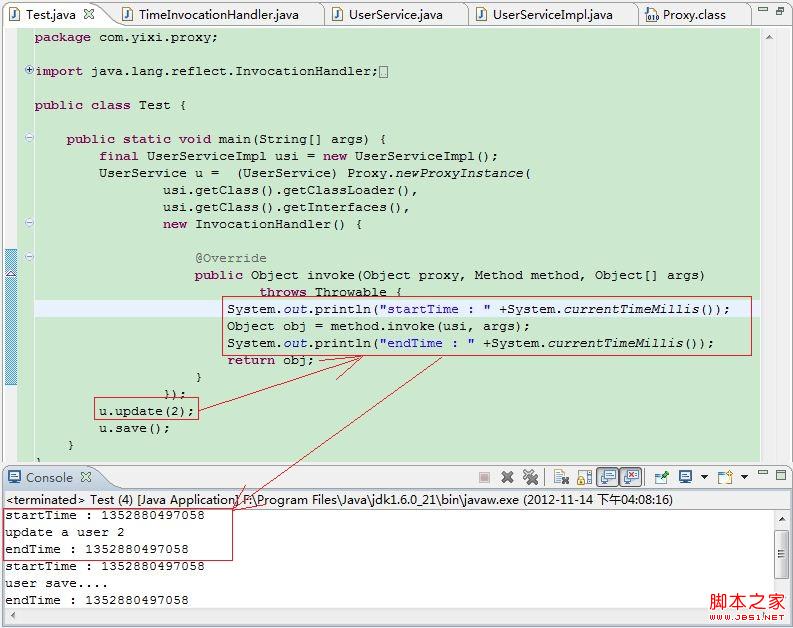Click 'public class Test {' declaration

pos(110,105)
